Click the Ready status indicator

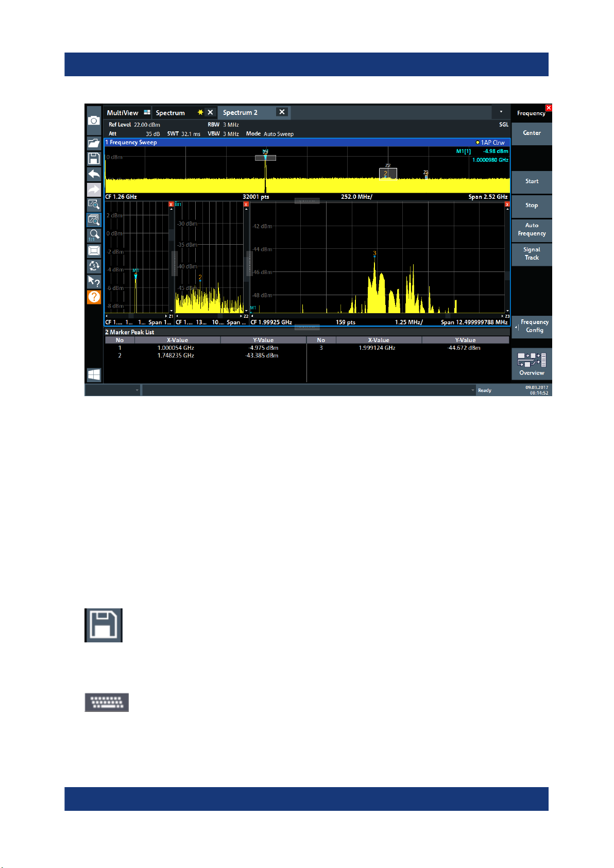[x=485, y=390]
